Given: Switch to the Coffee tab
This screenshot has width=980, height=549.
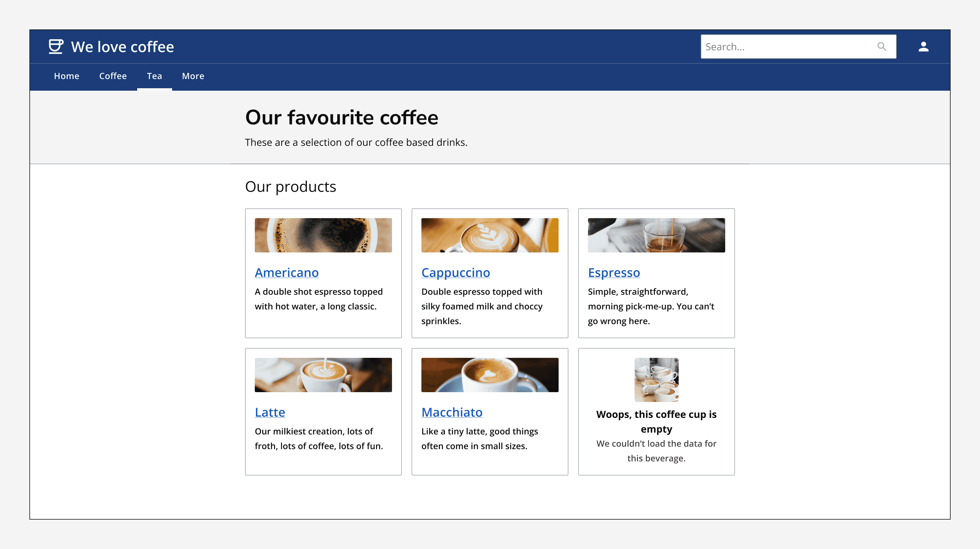Looking at the screenshot, I should tap(113, 76).
